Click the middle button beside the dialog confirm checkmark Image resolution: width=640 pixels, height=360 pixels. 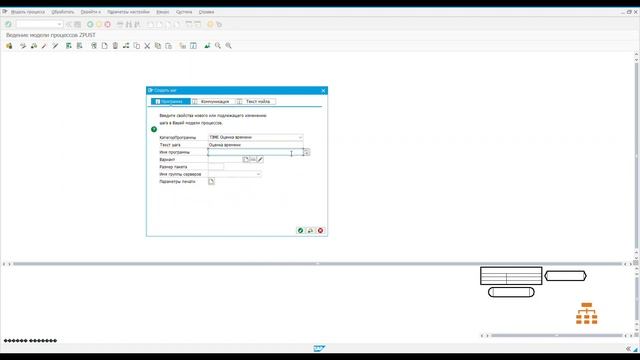point(311,231)
